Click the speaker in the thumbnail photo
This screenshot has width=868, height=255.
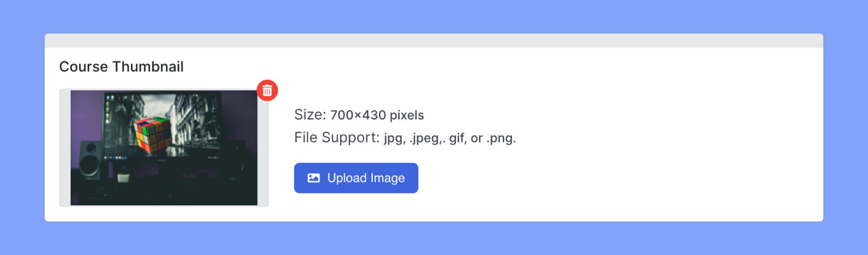click(89, 159)
